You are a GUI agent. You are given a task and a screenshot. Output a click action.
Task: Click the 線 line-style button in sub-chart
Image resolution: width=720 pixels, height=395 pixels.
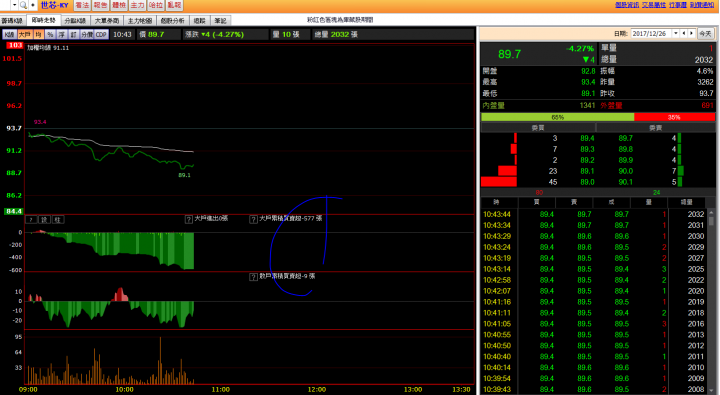pos(44,220)
